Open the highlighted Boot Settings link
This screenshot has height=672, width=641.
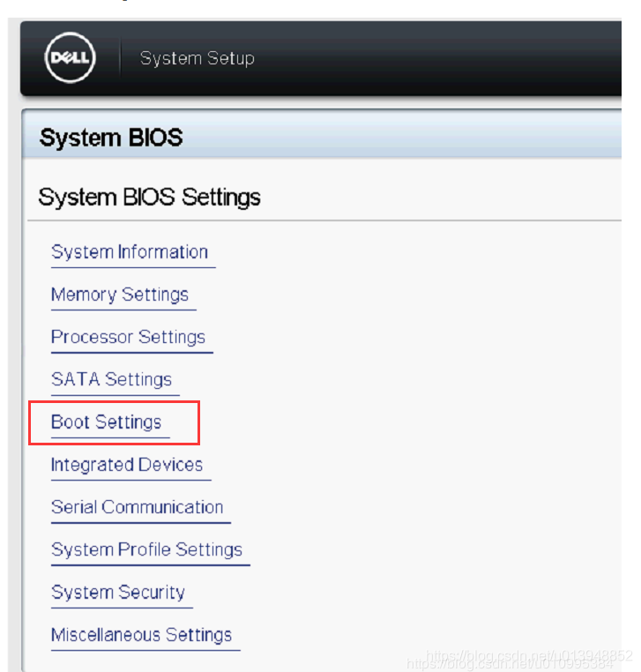click(x=107, y=422)
